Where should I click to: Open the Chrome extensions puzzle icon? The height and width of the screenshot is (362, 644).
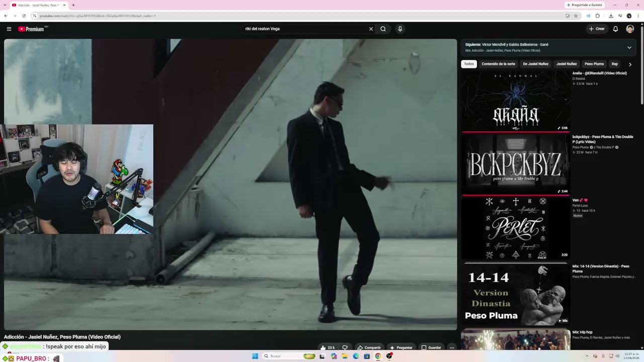(x=598, y=16)
